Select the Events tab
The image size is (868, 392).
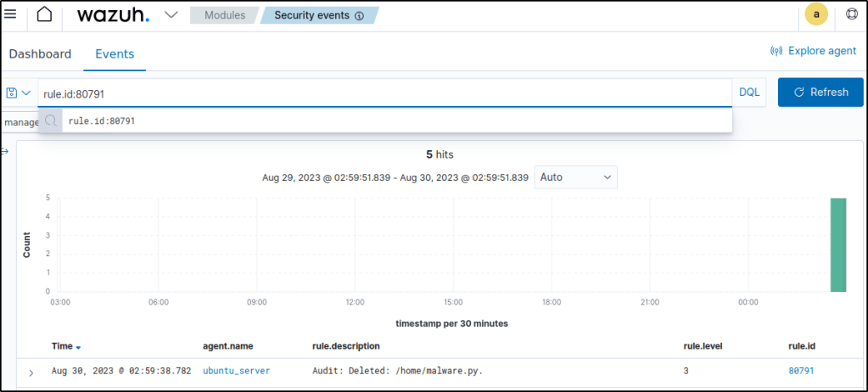click(115, 53)
